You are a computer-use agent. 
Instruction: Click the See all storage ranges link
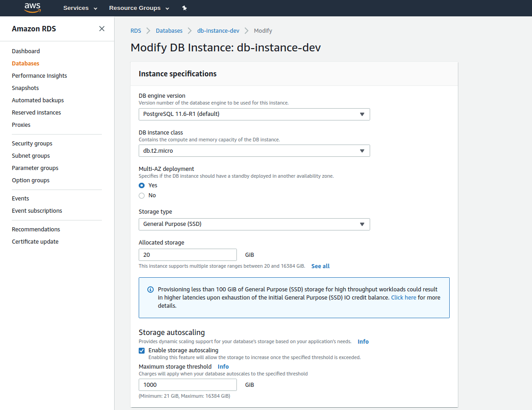click(x=320, y=266)
